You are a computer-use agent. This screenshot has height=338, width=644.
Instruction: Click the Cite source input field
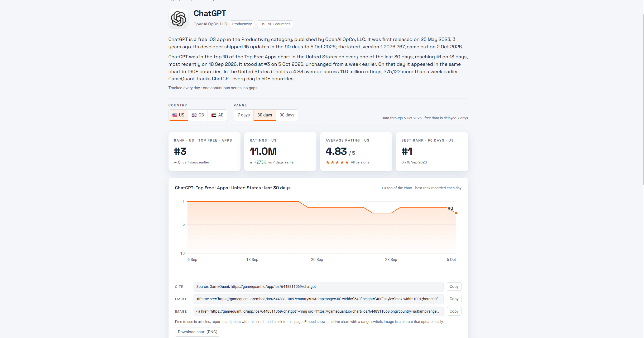click(318, 287)
